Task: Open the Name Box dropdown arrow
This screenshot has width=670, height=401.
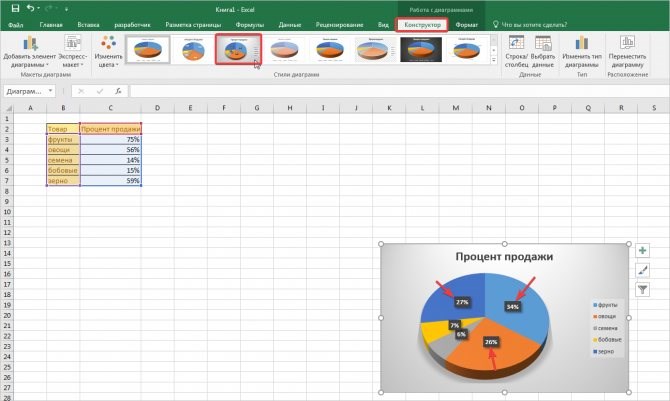Action: pos(50,91)
